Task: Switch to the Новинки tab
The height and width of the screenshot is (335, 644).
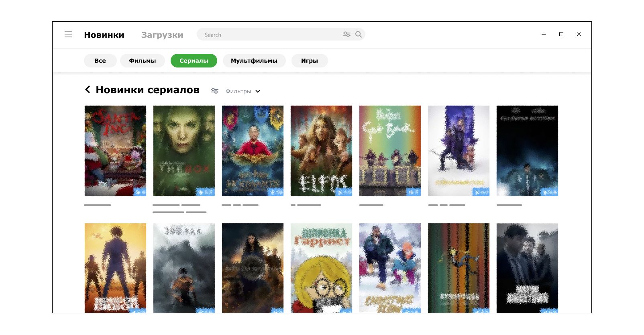Action: point(104,35)
